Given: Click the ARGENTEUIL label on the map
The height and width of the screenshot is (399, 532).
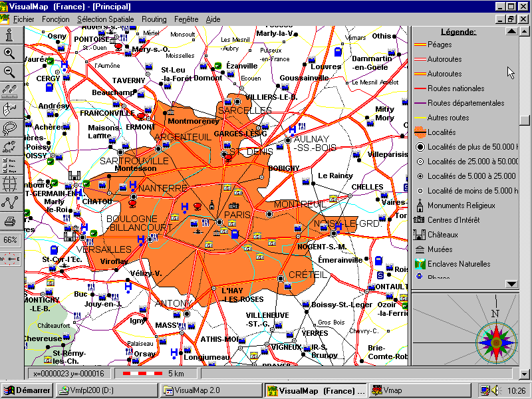Looking at the screenshot, I should tap(183, 137).
